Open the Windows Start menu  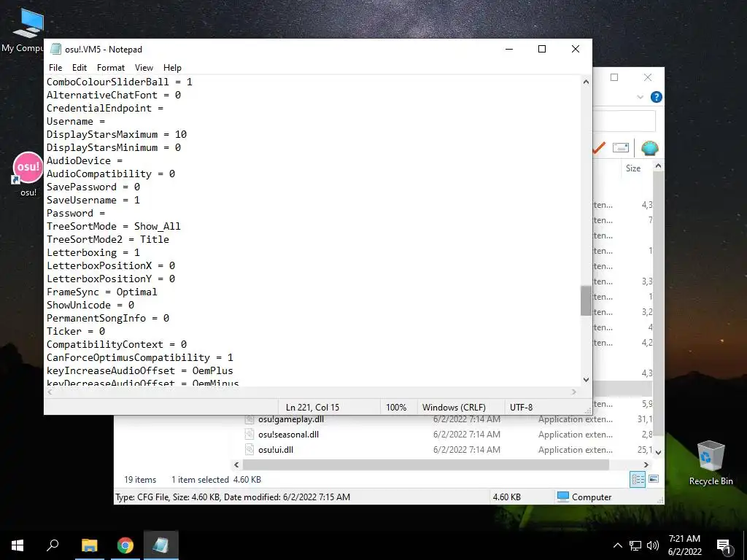pyautogui.click(x=18, y=545)
